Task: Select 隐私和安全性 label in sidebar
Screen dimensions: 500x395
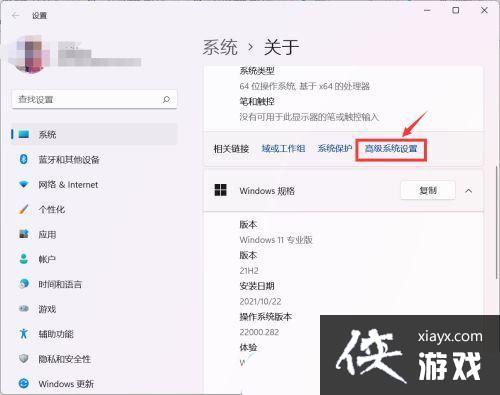Action: (x=65, y=359)
